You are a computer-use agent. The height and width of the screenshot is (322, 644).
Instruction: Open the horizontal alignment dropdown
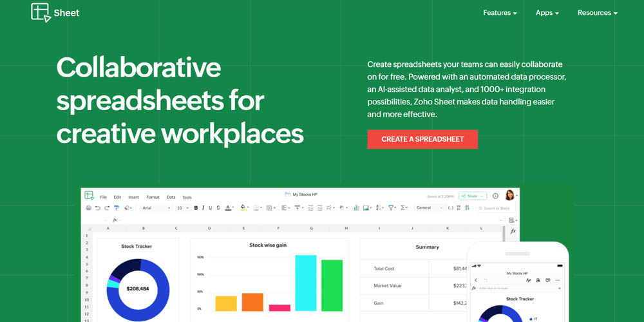pyautogui.click(x=285, y=208)
